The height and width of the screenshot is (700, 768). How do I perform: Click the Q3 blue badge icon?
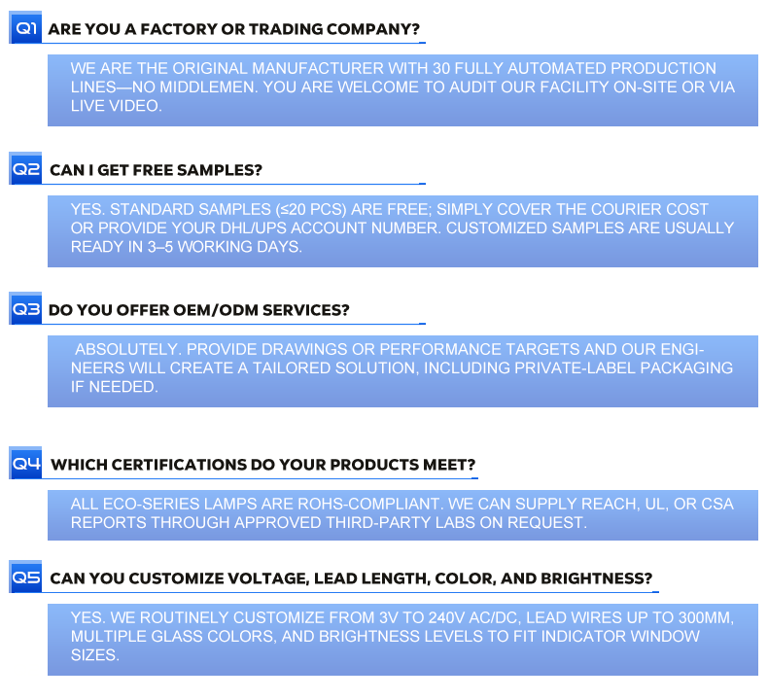pyautogui.click(x=25, y=308)
